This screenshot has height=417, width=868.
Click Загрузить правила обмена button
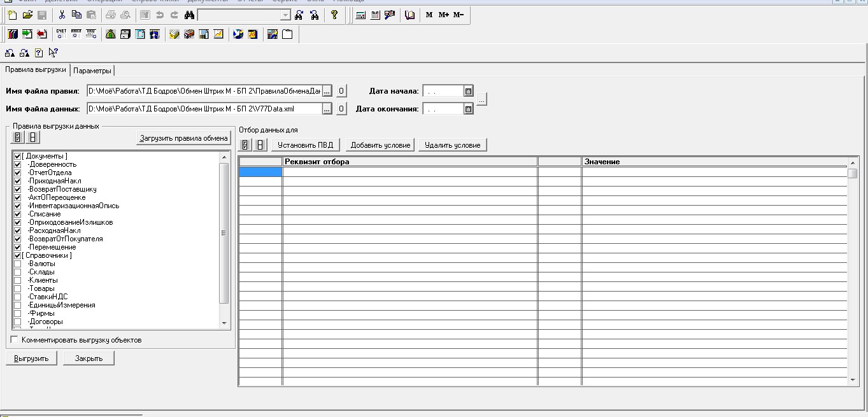(183, 138)
